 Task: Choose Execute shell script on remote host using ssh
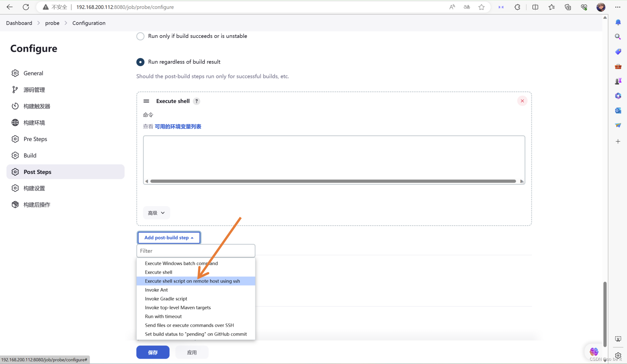[x=196, y=281]
